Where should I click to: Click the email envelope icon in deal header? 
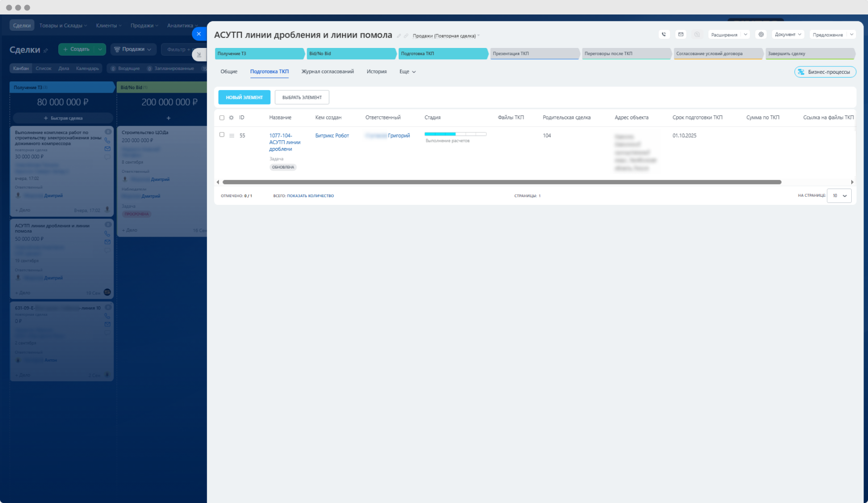(x=681, y=34)
